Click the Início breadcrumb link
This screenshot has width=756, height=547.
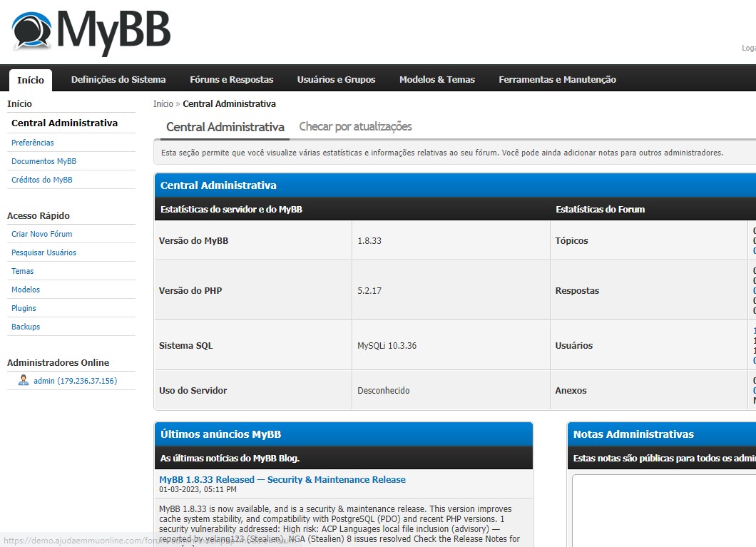coord(163,103)
